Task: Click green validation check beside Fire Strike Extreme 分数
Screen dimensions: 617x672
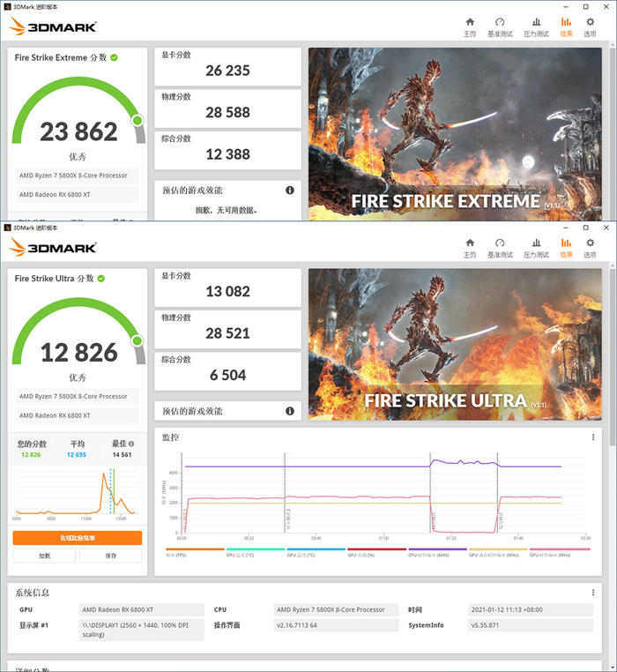Action: pos(114,57)
